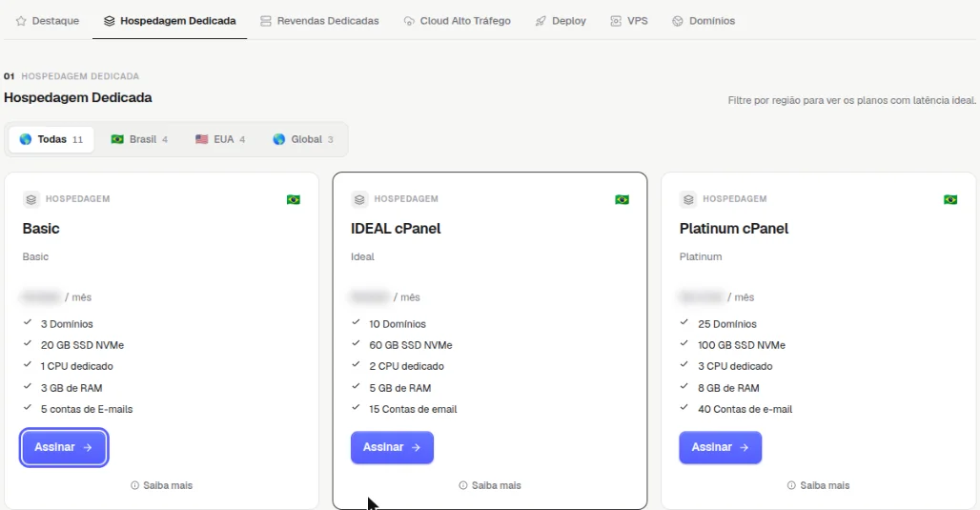The width and height of the screenshot is (980, 510).
Task: Click '3 CPU dedicado' feature
Action: point(735,366)
